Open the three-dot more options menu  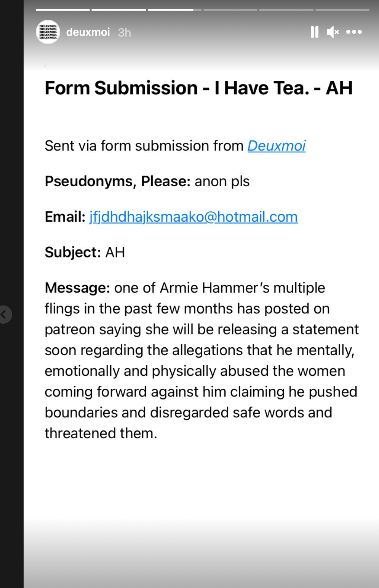354,32
